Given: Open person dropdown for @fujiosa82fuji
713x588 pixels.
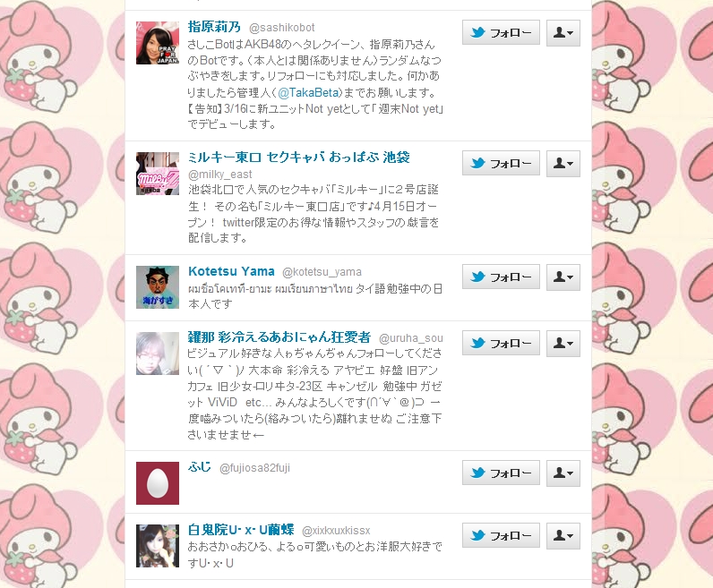Looking at the screenshot, I should [x=563, y=473].
